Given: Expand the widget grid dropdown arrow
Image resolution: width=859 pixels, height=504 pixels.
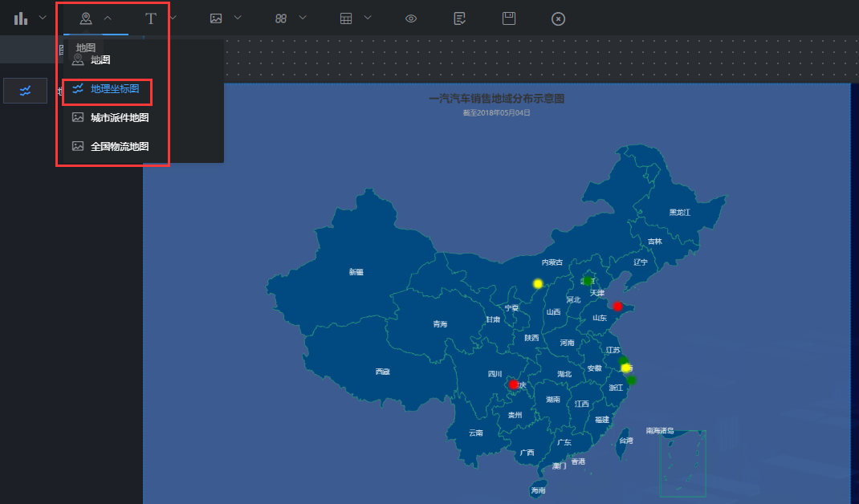Looking at the screenshot, I should point(303,18).
